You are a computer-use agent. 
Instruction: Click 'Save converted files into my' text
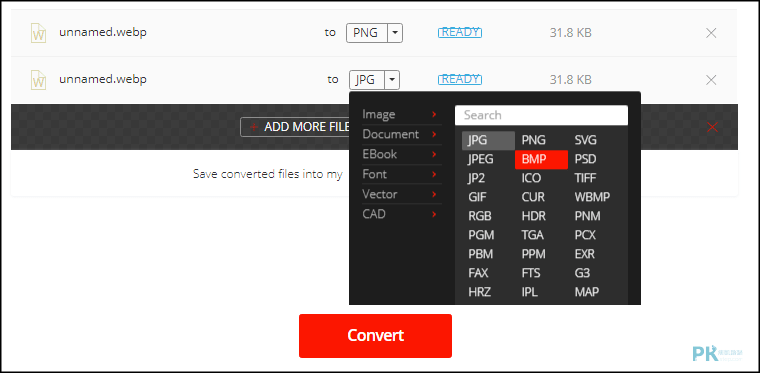(268, 174)
